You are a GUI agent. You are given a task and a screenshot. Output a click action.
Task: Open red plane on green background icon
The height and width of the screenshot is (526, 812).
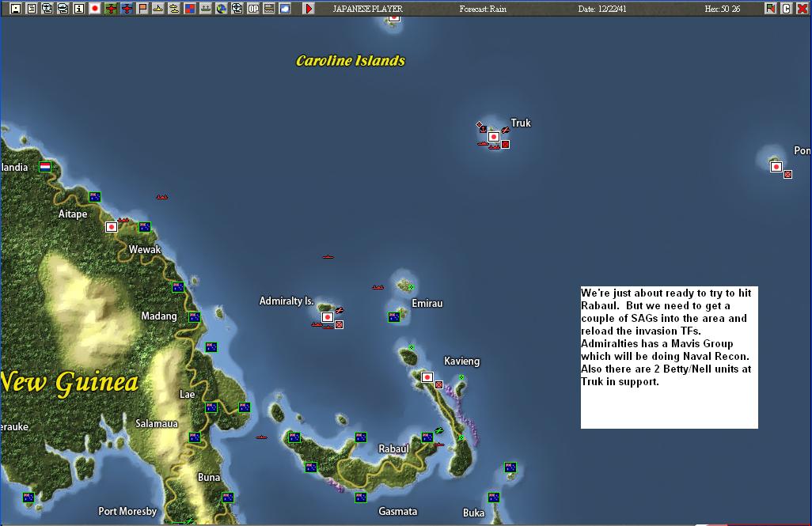point(111,8)
